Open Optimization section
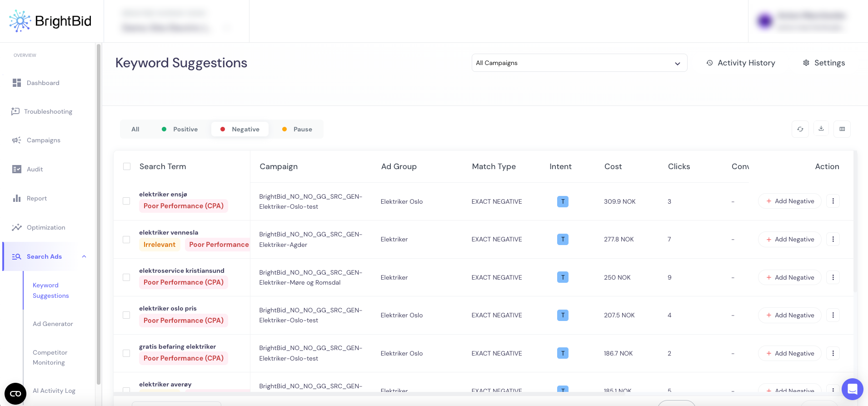The width and height of the screenshot is (868, 406). coord(39,227)
